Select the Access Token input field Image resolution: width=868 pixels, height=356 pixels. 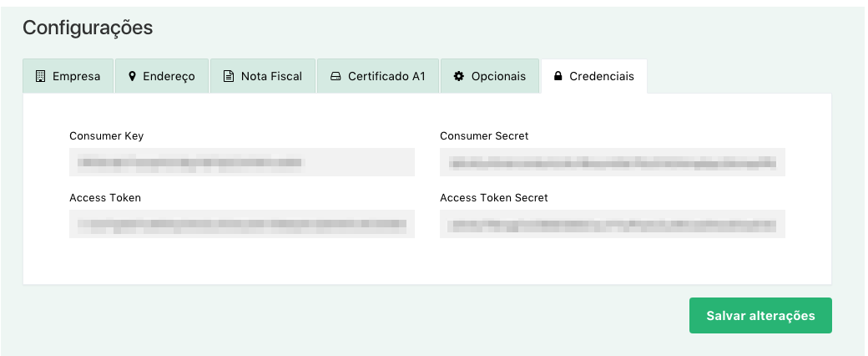[242, 224]
